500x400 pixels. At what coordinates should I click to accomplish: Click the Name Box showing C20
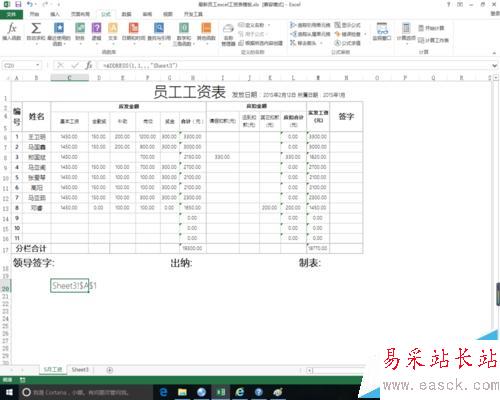click(x=18, y=65)
